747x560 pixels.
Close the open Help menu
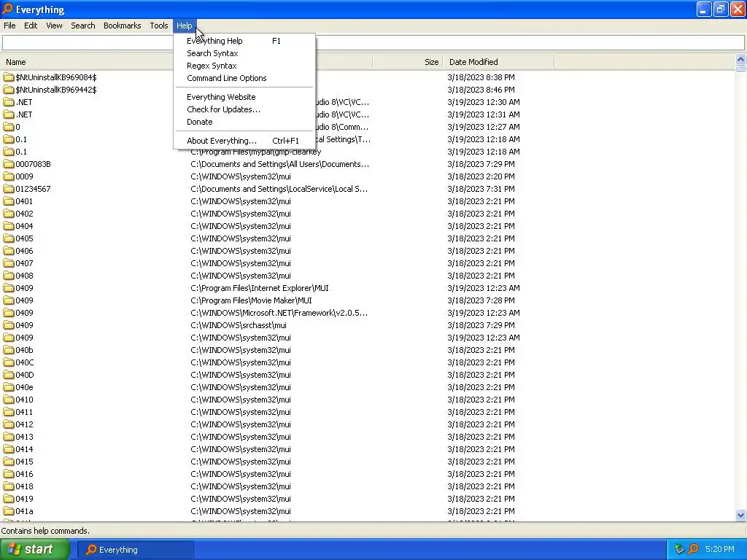184,26
